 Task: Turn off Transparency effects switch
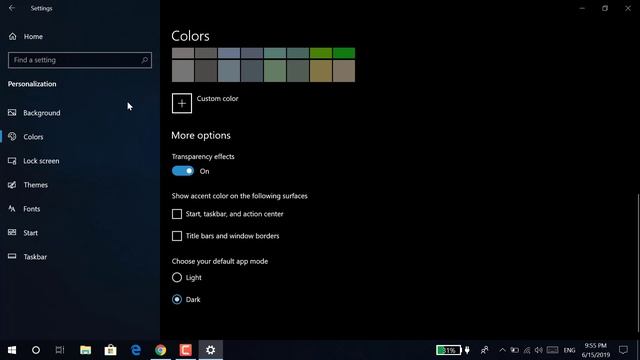[183, 171]
